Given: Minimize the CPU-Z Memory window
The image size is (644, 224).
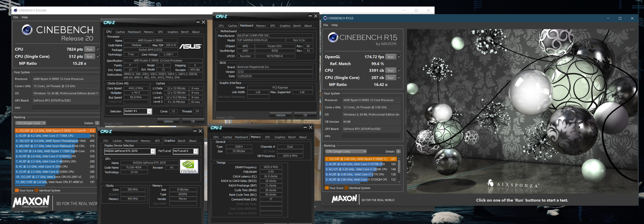Looking at the screenshot, I should click(x=305, y=127).
